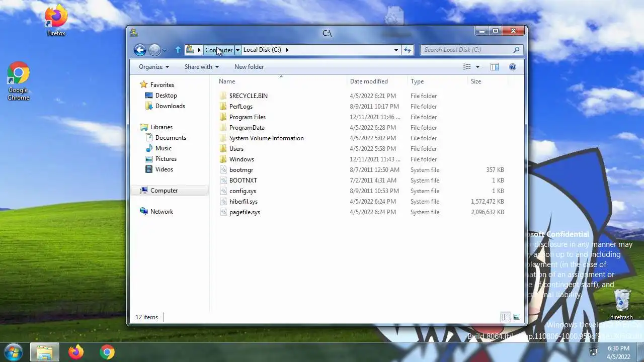This screenshot has width=644, height=362.
Task: Open the firetrash recycle bin desktop icon
Action: coord(622,305)
